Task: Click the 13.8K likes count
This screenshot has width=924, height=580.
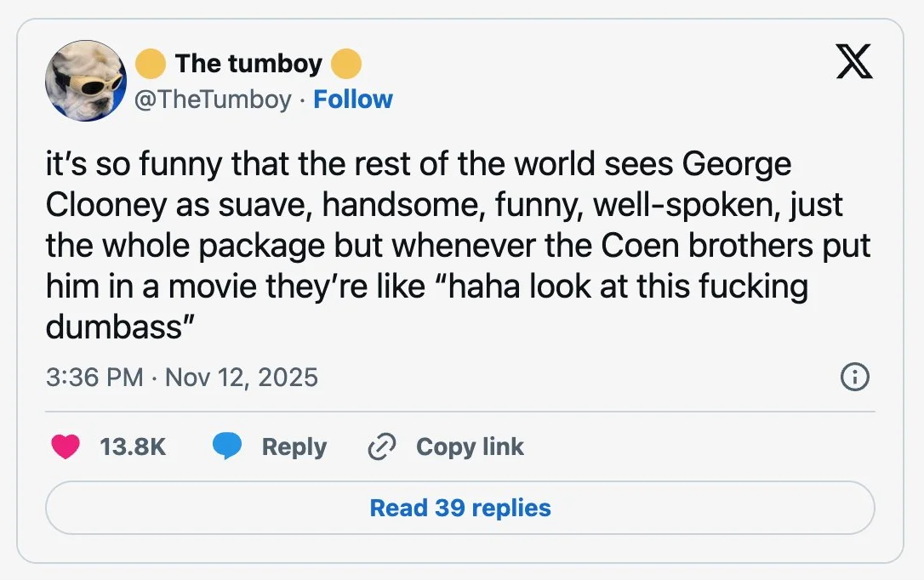Action: click(133, 446)
